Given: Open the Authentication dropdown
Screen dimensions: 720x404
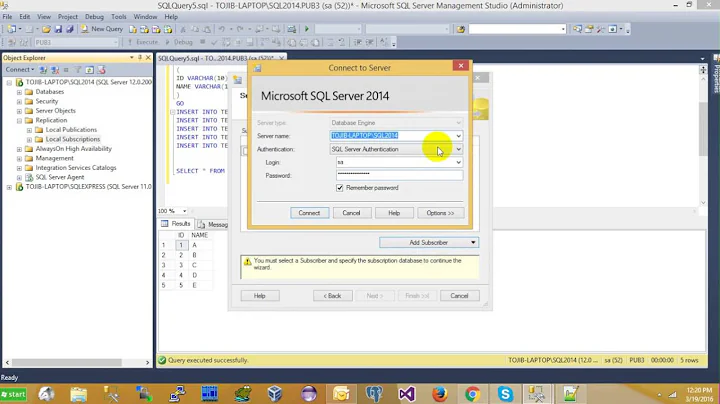Looking at the screenshot, I should click(458, 149).
